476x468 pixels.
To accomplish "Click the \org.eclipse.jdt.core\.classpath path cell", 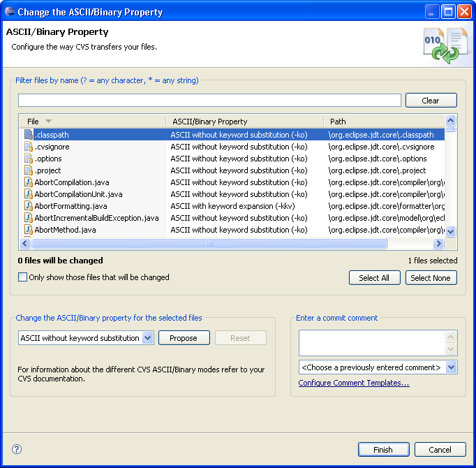I will [381, 135].
